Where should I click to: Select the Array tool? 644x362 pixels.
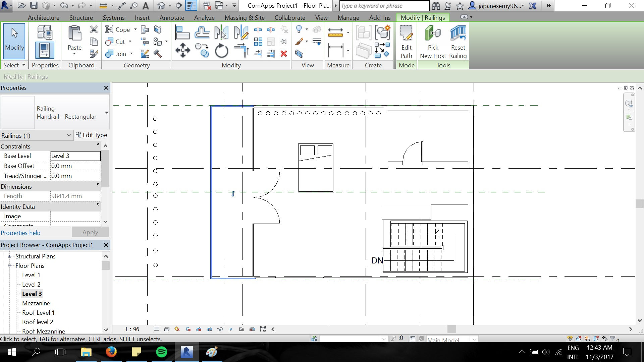[x=258, y=42]
